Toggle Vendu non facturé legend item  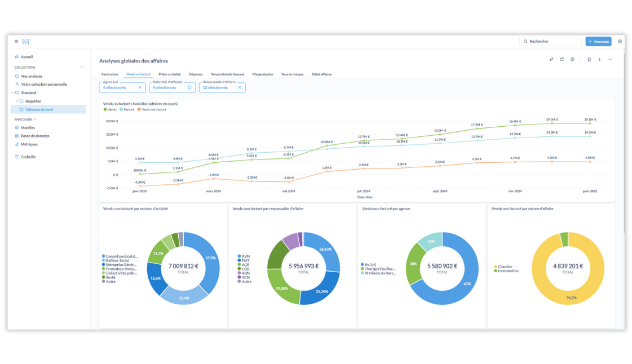coord(153,109)
